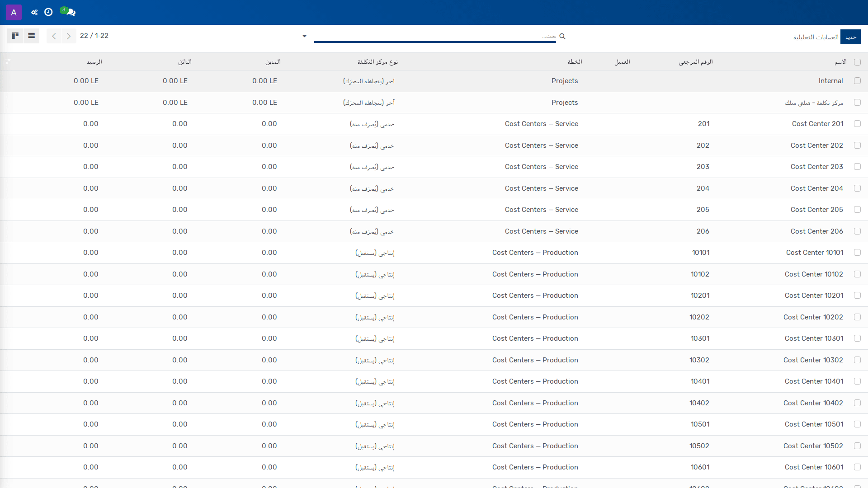
Task: Click the 1-22 / 22 pager range
Action: [x=94, y=36]
